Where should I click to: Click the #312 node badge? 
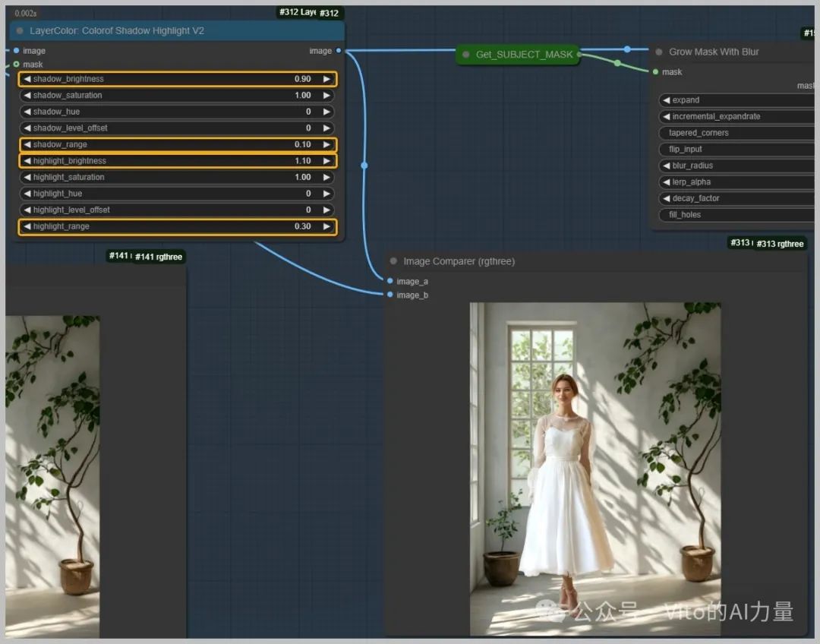point(329,13)
